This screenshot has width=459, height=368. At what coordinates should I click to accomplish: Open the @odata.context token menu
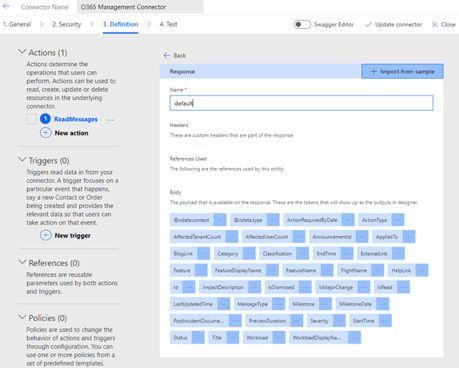(220, 220)
